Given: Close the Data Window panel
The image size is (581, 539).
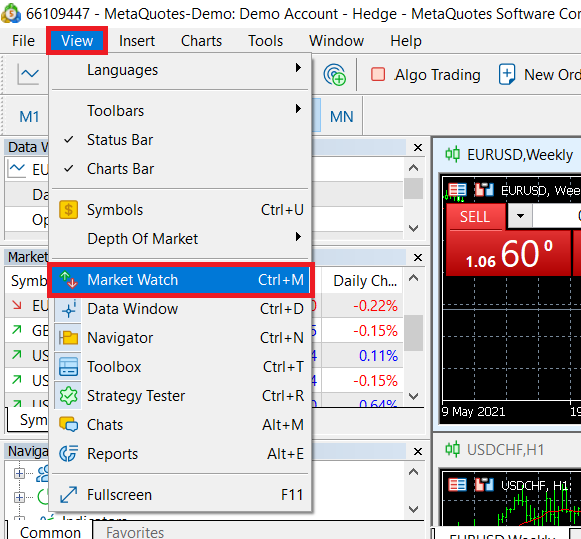Looking at the screenshot, I should (418, 147).
